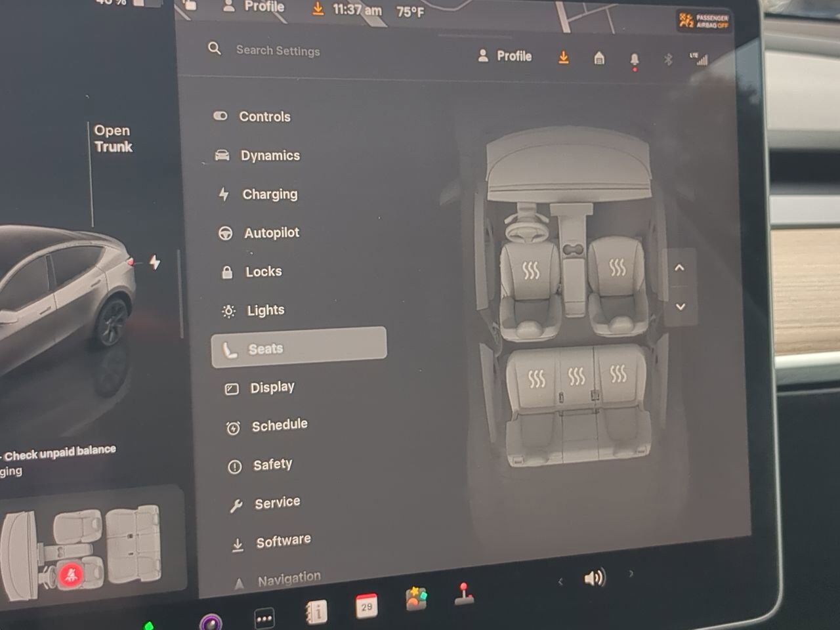The width and height of the screenshot is (840, 630).
Task: Toggle rear center seat heater
Action: tap(576, 376)
